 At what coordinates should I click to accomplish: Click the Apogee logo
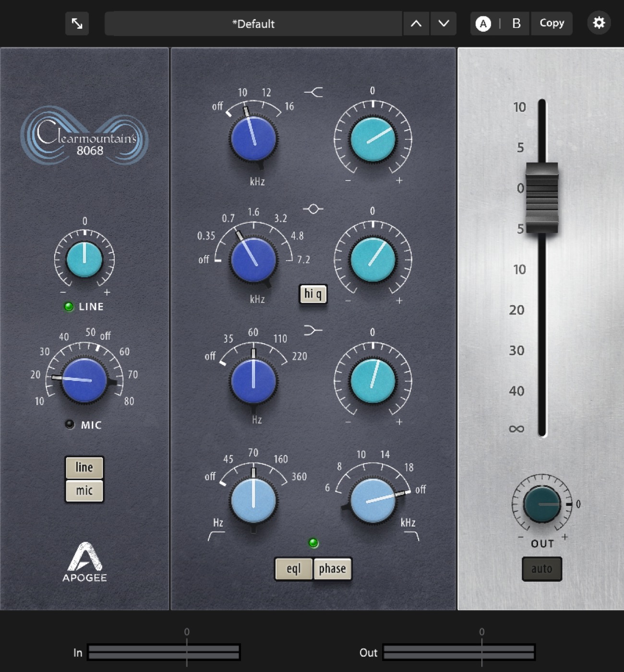[84, 562]
